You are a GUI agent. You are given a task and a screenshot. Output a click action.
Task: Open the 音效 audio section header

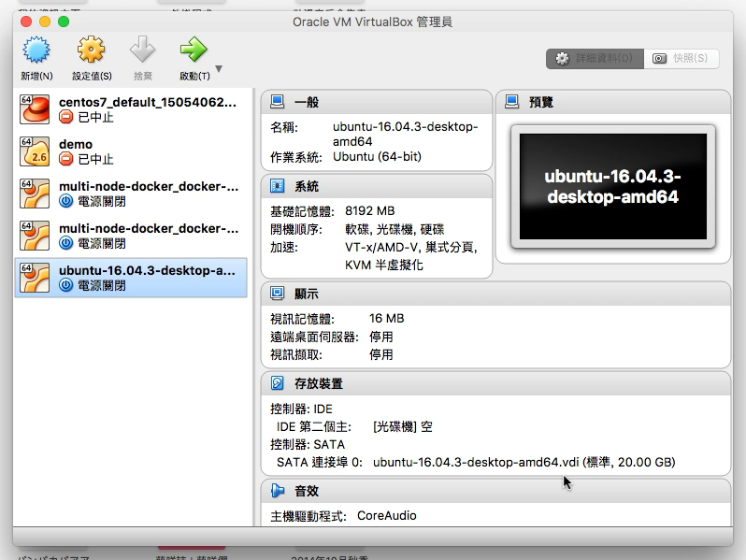point(495,491)
